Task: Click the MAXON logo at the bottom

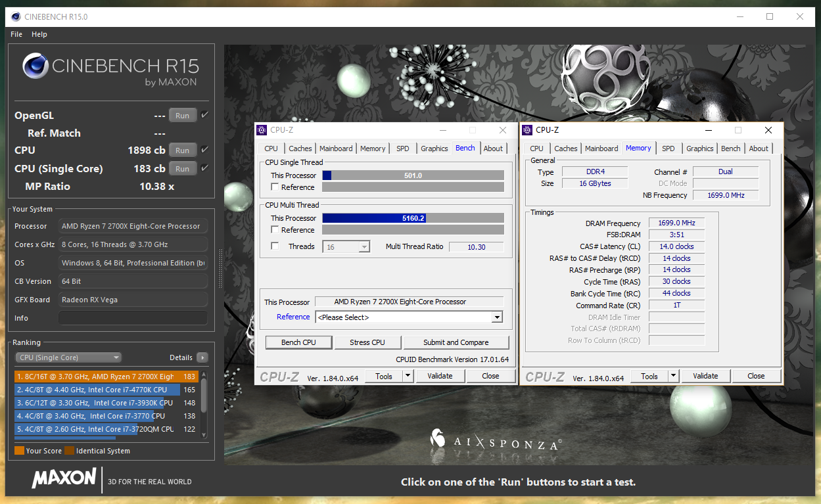Action: (x=64, y=478)
